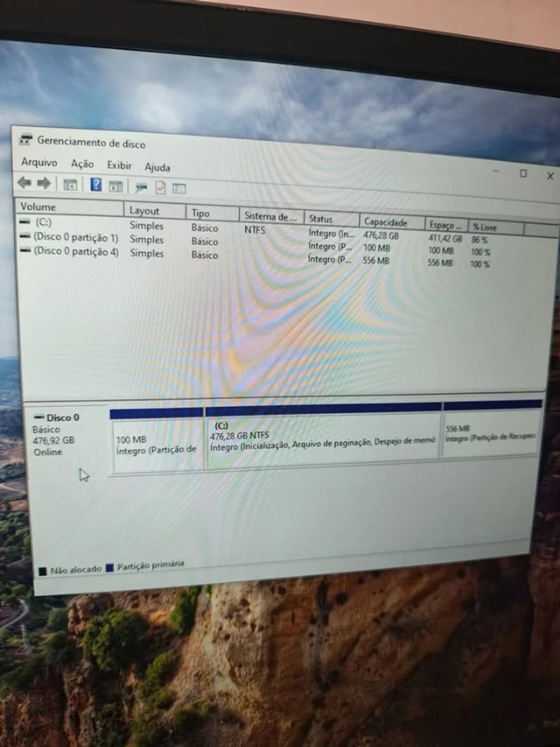
Task: Click the Forward arrow toolbar icon
Action: tap(44, 183)
